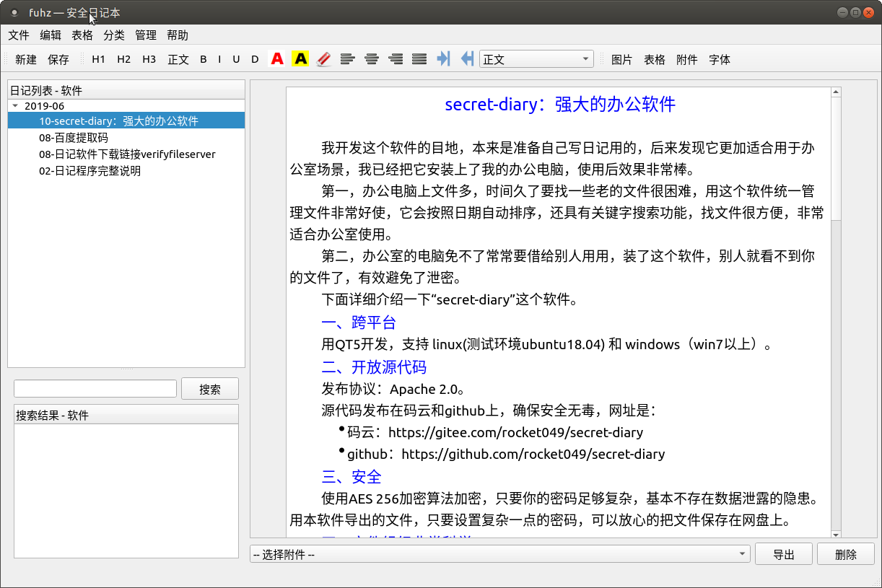Click the red font color A icon
882x588 pixels.
[x=277, y=59]
